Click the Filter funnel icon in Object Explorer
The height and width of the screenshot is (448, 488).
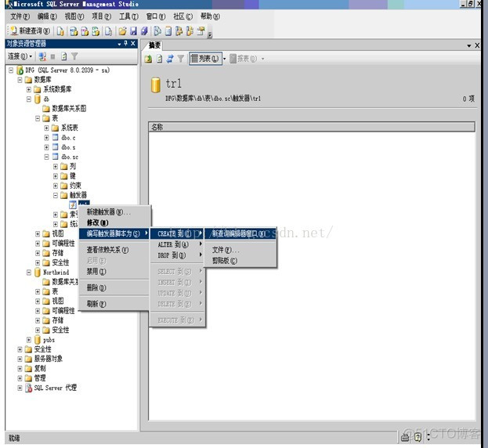pos(74,56)
